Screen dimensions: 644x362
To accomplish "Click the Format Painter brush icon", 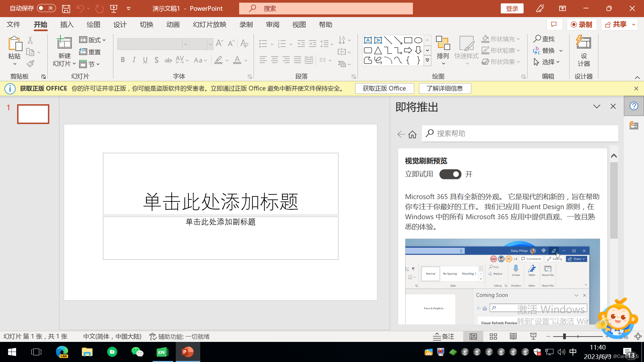I will tap(31, 64).
